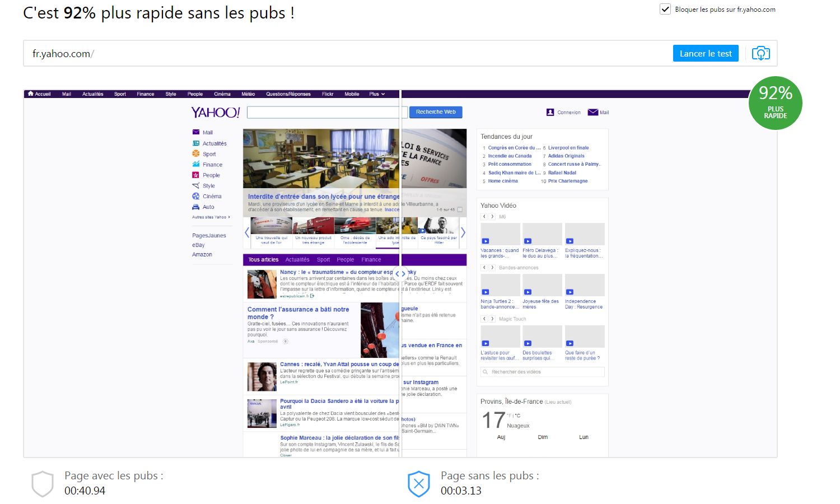The image size is (840, 504).
Task: Click play icon on Vacances video
Action: point(485,241)
